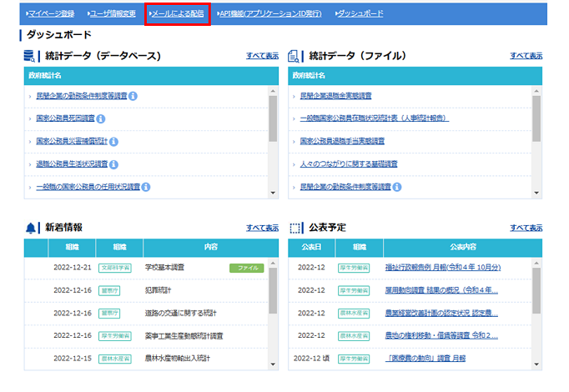Click scroll-down arrow in database statistics list

tap(273, 193)
